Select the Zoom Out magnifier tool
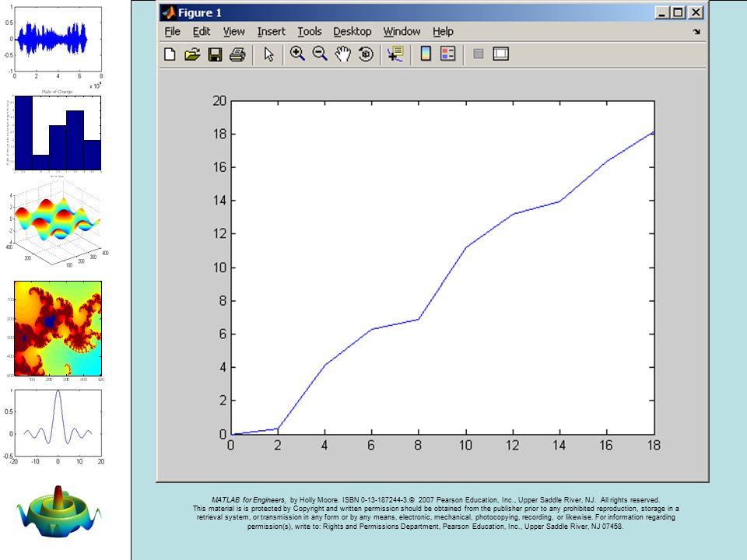The width and height of the screenshot is (747, 560). tap(320, 54)
